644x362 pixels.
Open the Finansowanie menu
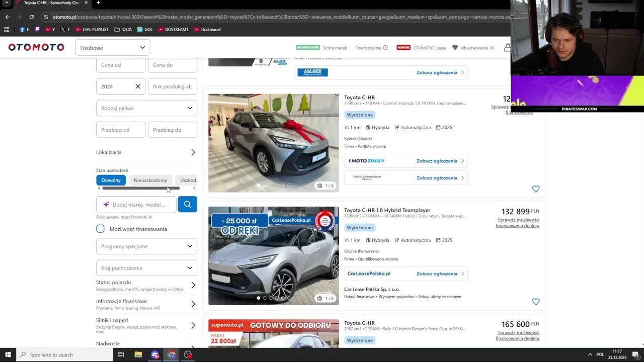point(371,48)
